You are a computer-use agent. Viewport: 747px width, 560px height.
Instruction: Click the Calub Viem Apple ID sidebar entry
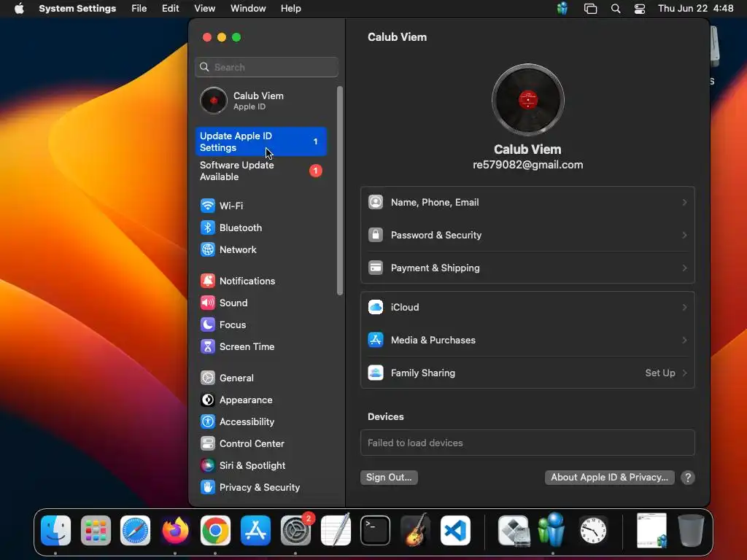tap(260, 101)
